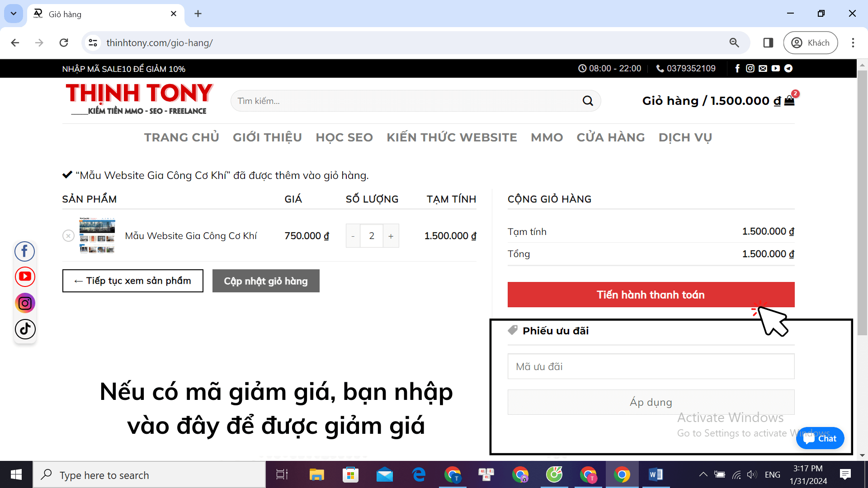The image size is (868, 488).
Task: Open the chat bubble at bottom right
Action: pos(820,438)
